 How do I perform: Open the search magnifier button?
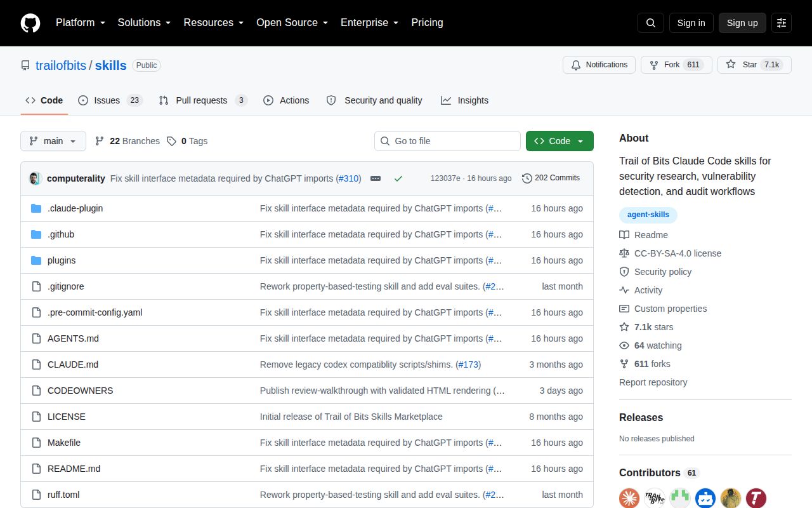coord(651,23)
